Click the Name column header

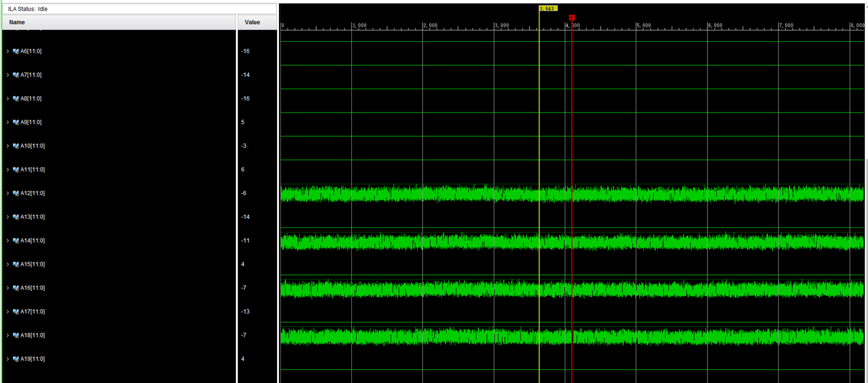tap(119, 22)
